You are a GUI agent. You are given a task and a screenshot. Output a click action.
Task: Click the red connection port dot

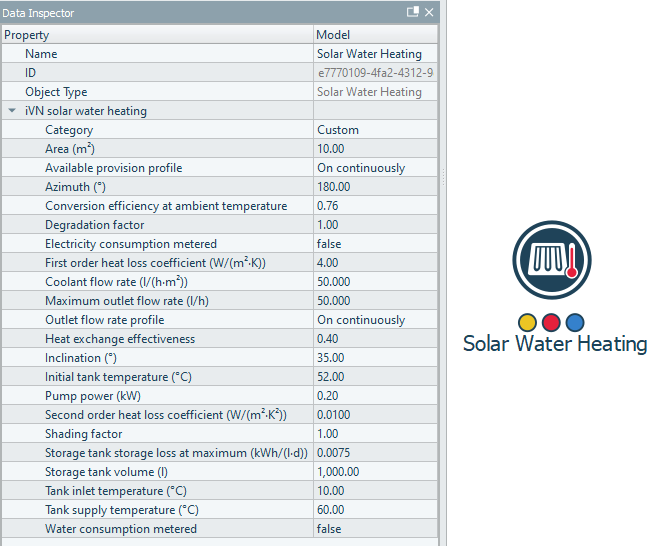(551, 323)
